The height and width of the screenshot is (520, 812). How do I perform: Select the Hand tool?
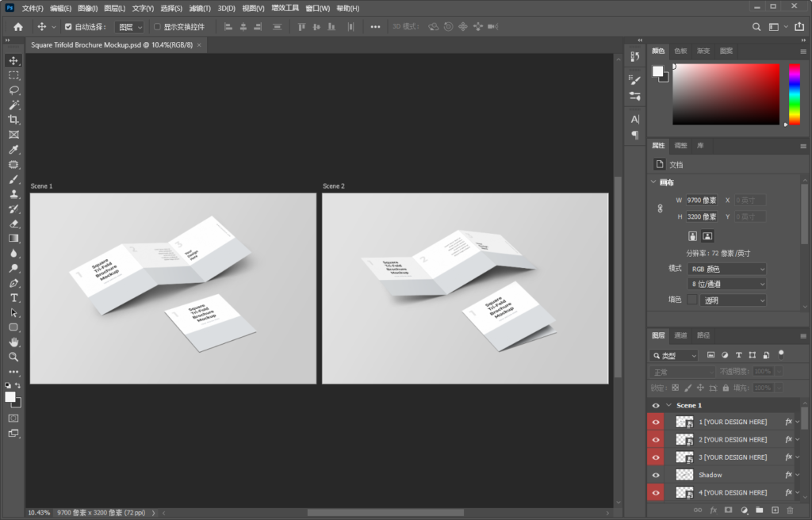(x=13, y=342)
